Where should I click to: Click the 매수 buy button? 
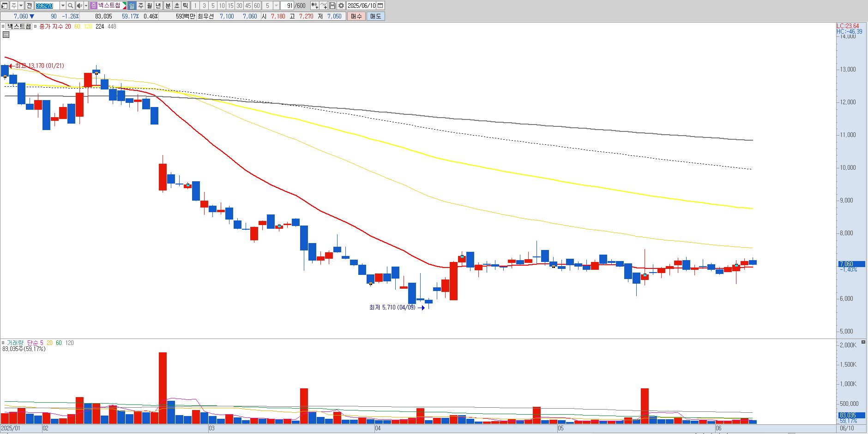coord(356,16)
